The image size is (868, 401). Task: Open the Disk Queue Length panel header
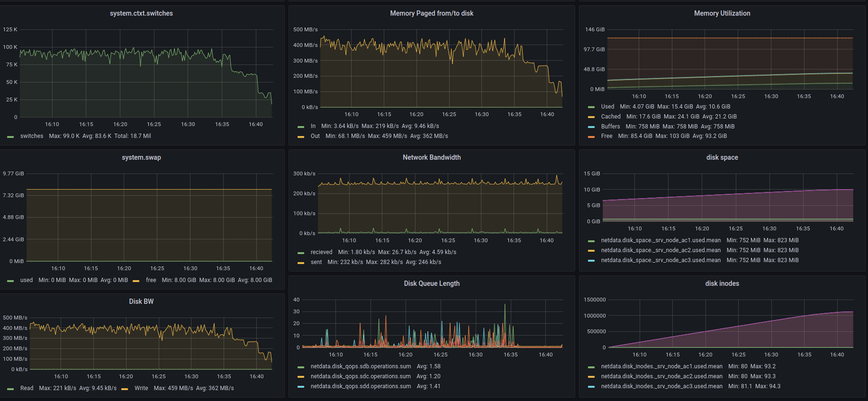431,283
